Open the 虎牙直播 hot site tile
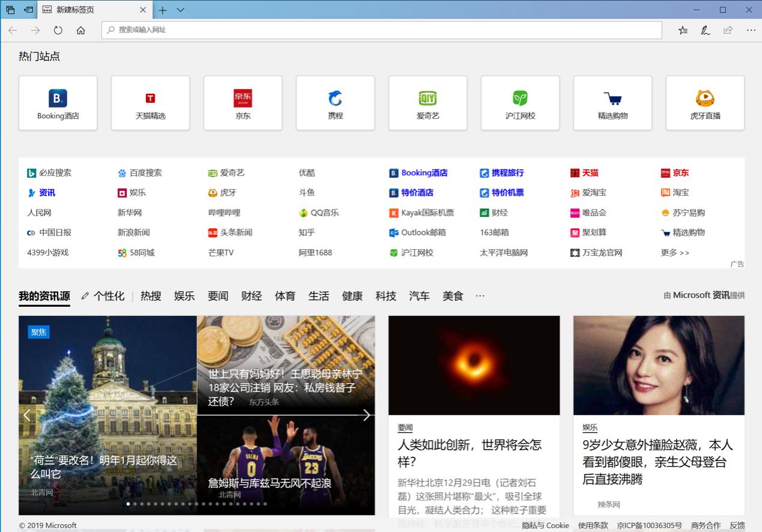Image resolution: width=762 pixels, height=532 pixels. [x=705, y=103]
